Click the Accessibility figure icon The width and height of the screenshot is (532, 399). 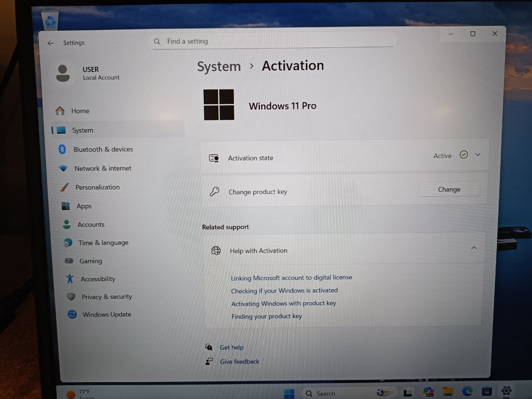tap(70, 279)
